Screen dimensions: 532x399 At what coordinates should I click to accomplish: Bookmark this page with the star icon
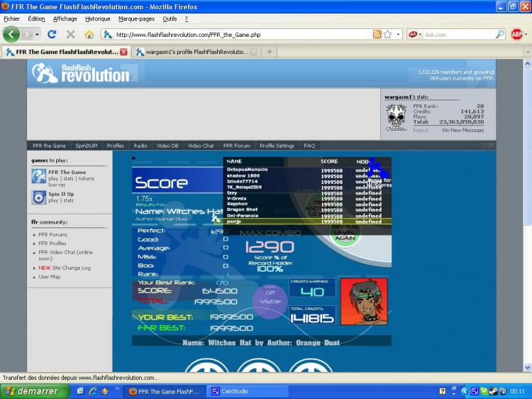coord(388,34)
